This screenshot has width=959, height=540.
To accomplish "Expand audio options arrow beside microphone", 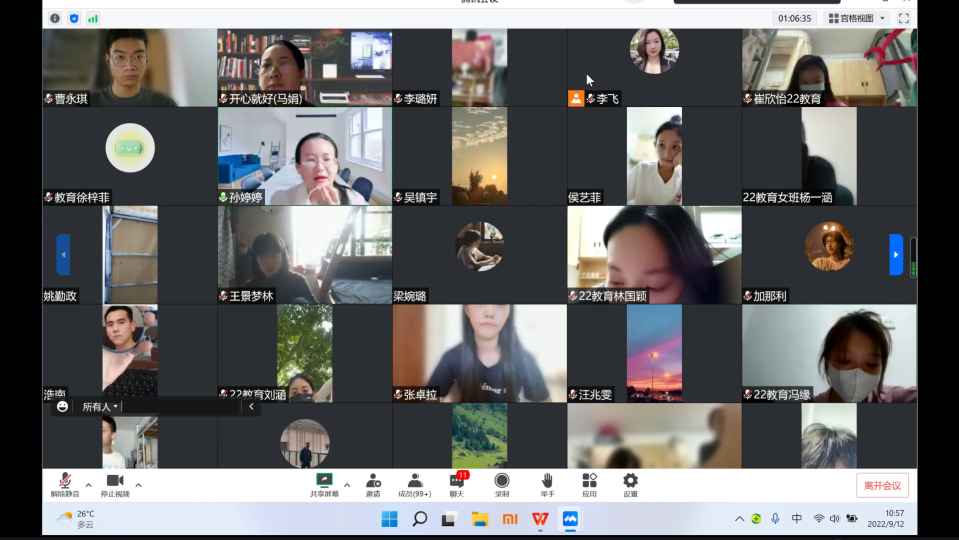I will [x=88, y=485].
